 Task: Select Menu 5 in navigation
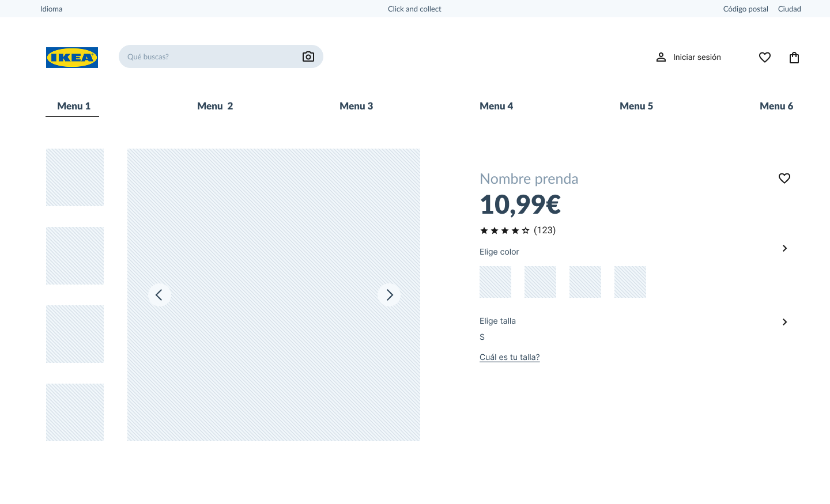pos(636,106)
